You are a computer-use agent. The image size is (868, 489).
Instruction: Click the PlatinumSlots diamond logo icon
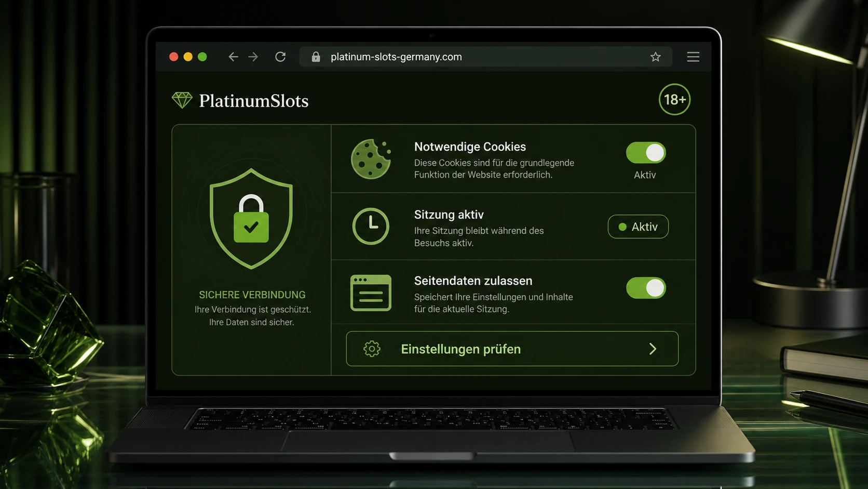[x=182, y=100]
